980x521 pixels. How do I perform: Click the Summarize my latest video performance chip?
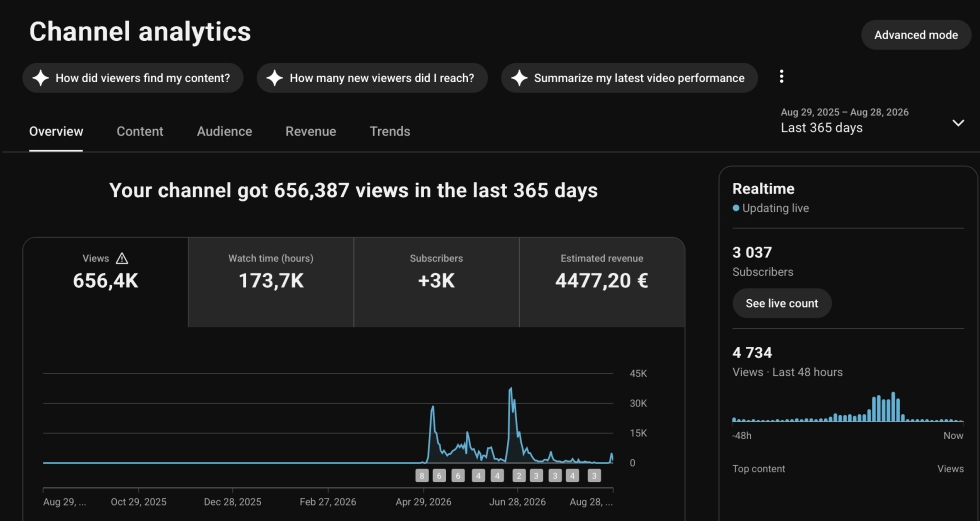(x=629, y=78)
